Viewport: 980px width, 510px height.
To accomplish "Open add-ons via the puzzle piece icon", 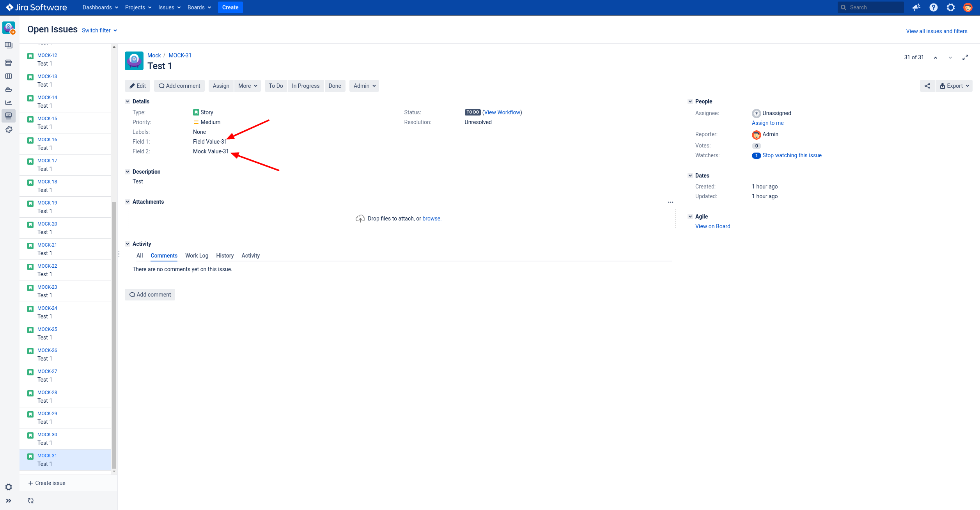I will (9, 129).
